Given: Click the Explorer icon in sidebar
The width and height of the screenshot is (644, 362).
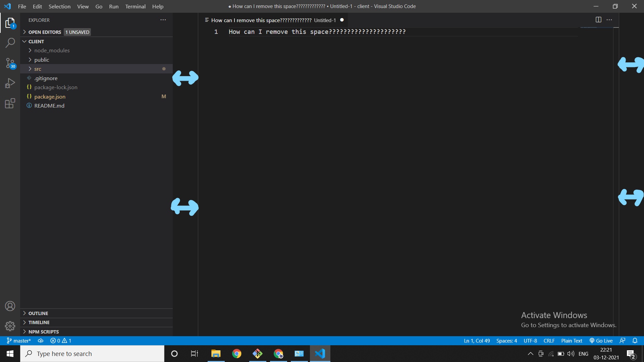Looking at the screenshot, I should tap(10, 23).
